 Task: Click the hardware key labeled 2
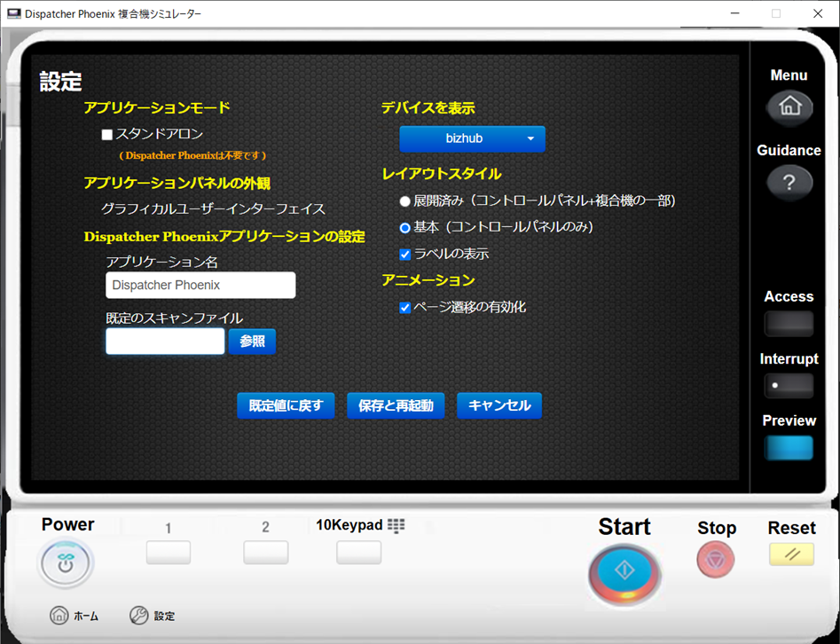(266, 553)
